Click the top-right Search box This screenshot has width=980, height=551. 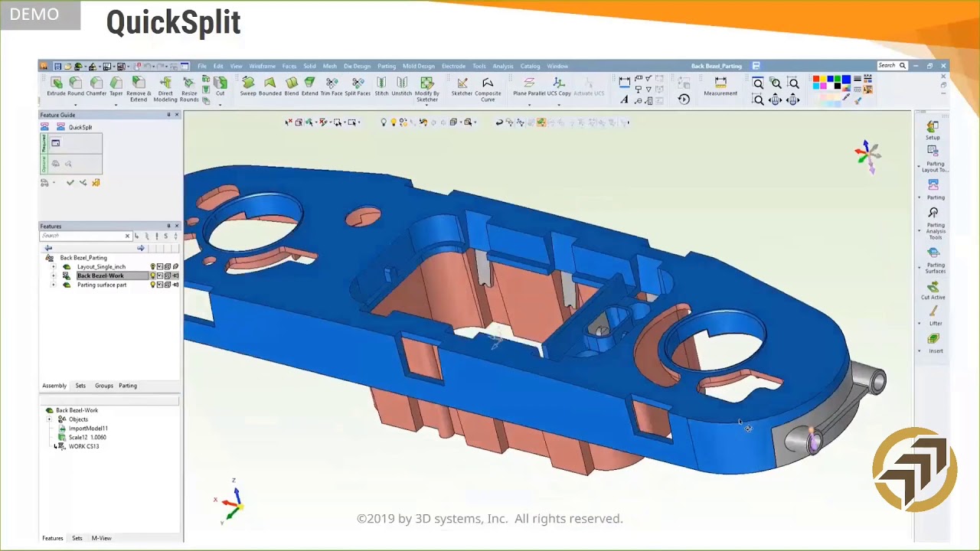893,66
